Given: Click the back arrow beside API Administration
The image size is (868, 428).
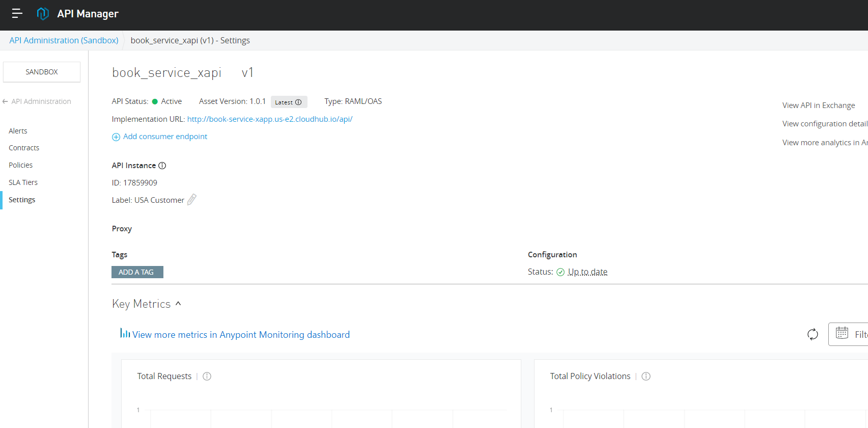Looking at the screenshot, I should [x=5, y=101].
